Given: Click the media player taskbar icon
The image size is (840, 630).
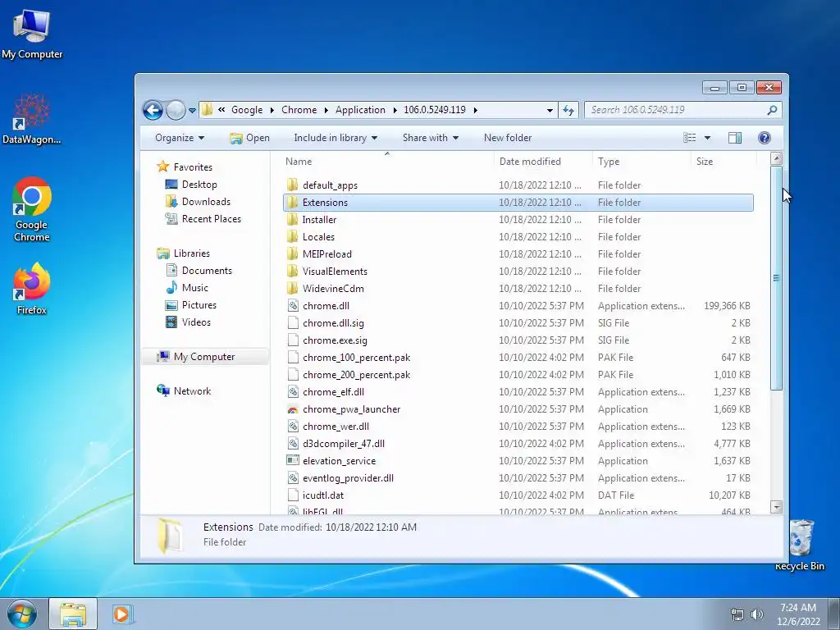Looking at the screenshot, I should tap(123, 614).
